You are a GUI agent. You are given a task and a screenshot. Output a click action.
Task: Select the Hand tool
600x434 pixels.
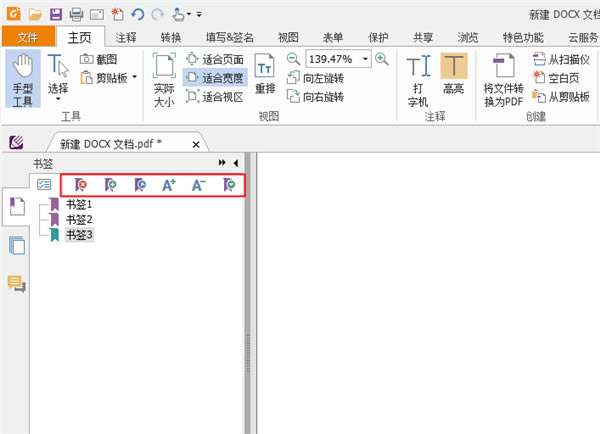point(23,79)
